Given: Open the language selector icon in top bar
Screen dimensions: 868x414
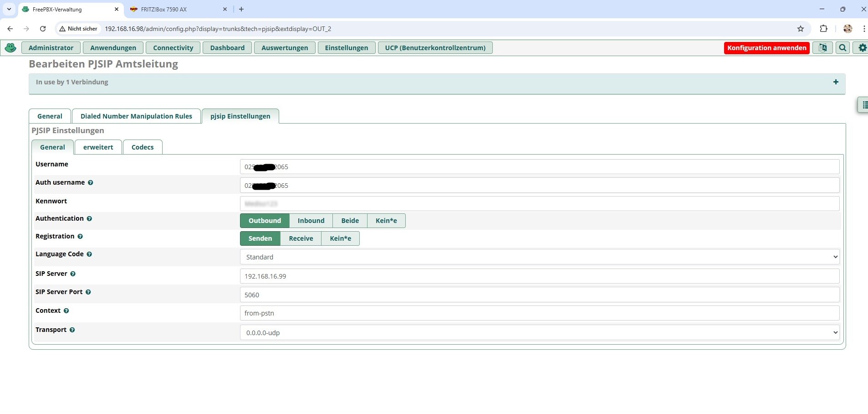Looking at the screenshot, I should [x=822, y=48].
